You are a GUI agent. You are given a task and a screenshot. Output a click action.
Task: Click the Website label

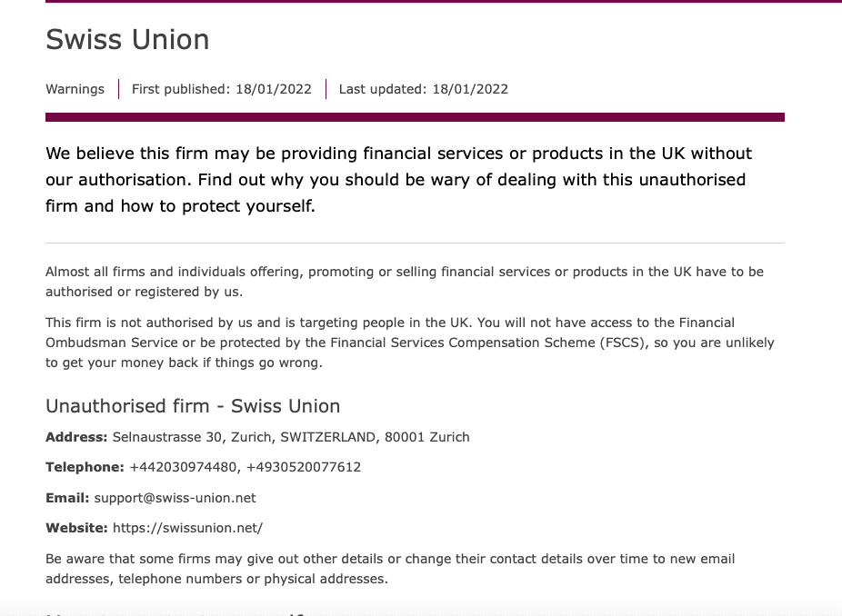tap(76, 528)
